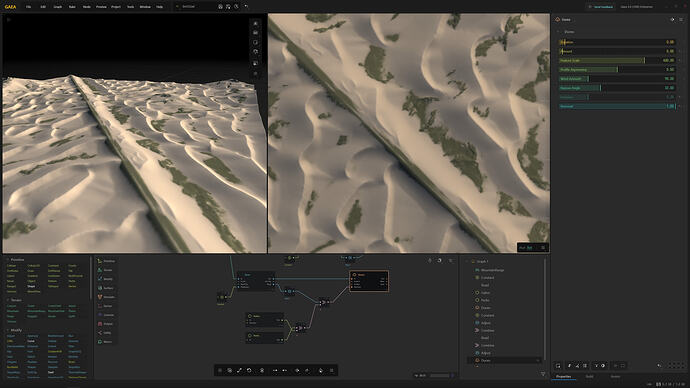Image resolution: width=690 pixels, height=388 pixels.
Task: Select Perlin in graph node list
Action: pos(485,300)
